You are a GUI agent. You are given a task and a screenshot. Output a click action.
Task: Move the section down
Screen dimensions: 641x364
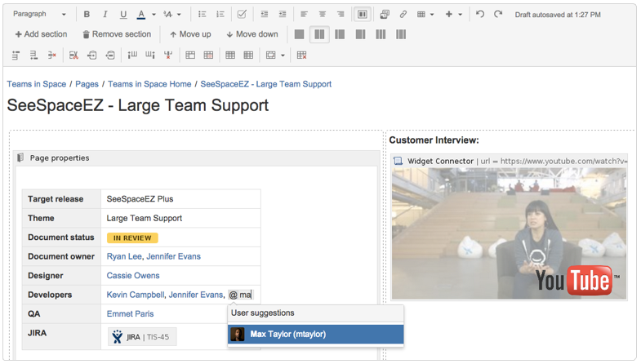pos(252,34)
